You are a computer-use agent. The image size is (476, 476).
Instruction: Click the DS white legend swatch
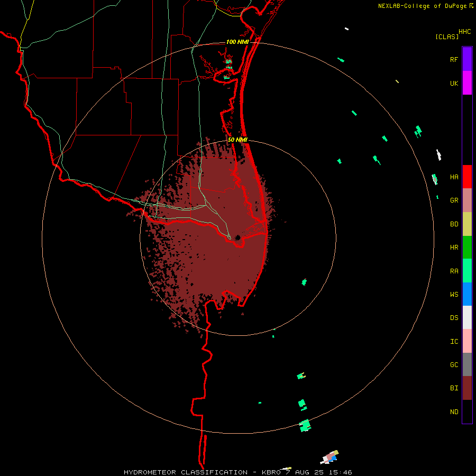click(x=467, y=317)
